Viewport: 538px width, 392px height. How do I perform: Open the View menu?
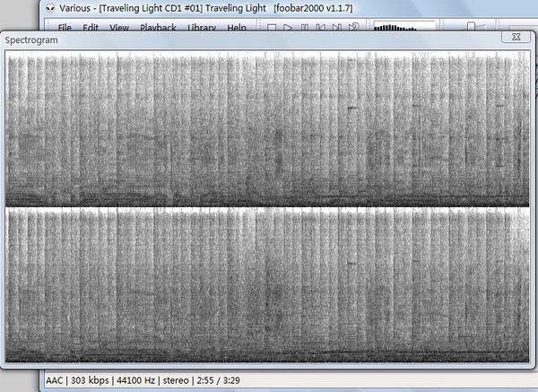pos(119,28)
